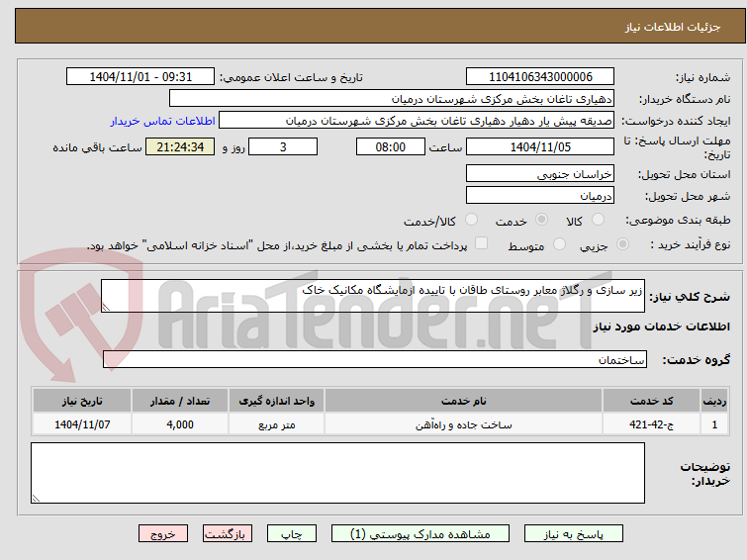Select the متوسط purchase type radio
The width and height of the screenshot is (747, 560).
click(x=559, y=244)
